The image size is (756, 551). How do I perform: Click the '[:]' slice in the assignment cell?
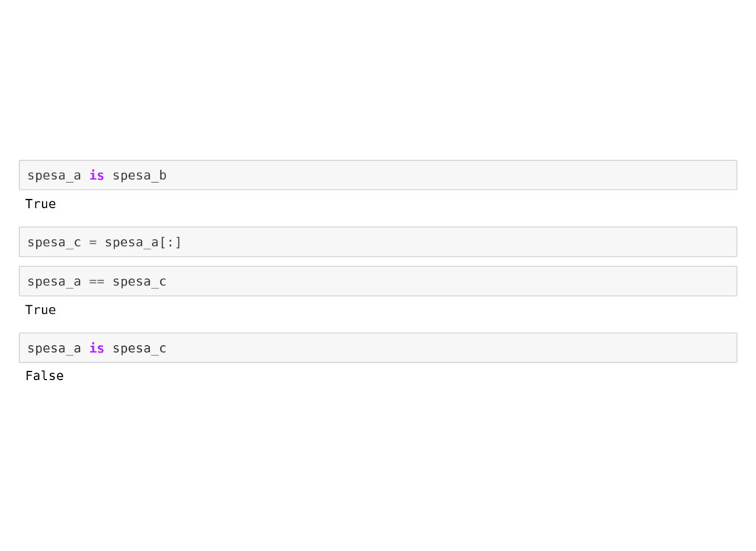[x=171, y=242]
